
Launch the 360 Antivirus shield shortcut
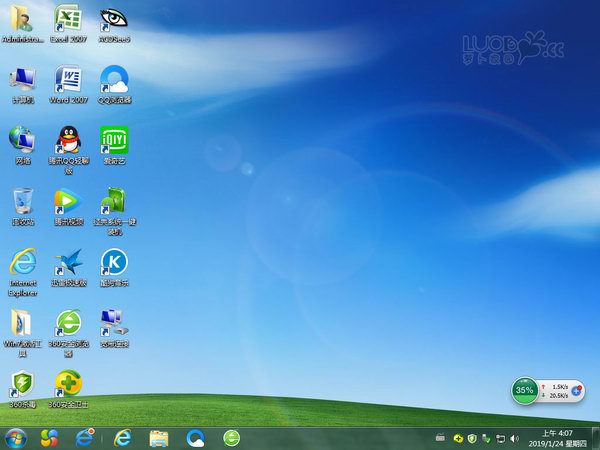(23, 389)
